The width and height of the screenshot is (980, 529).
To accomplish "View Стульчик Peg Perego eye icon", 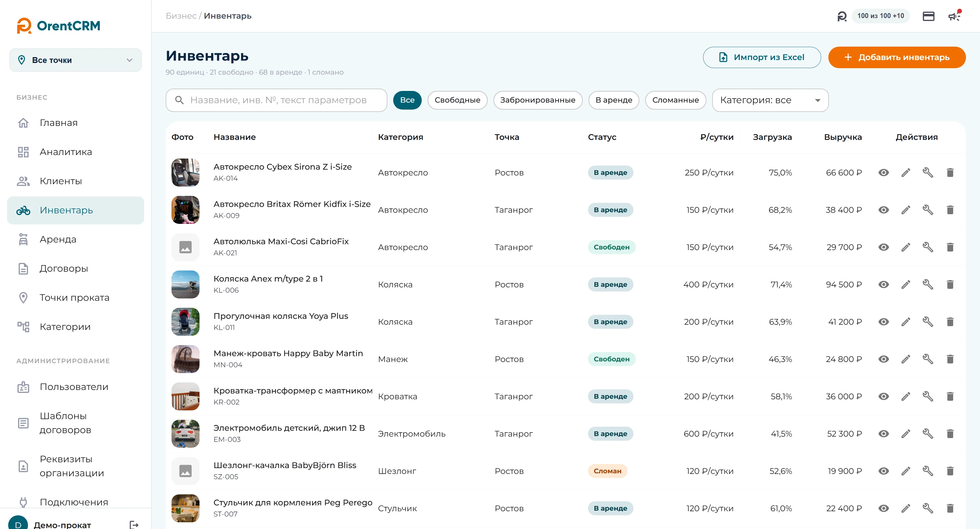I will [883, 508].
